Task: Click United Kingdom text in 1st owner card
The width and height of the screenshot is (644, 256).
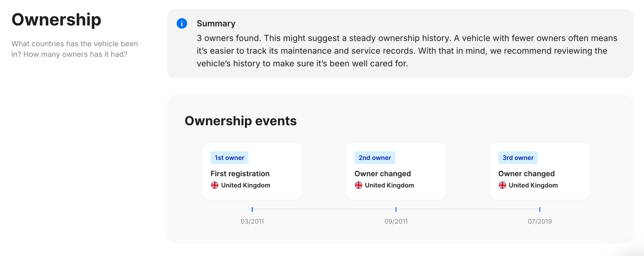Action: pos(246,185)
